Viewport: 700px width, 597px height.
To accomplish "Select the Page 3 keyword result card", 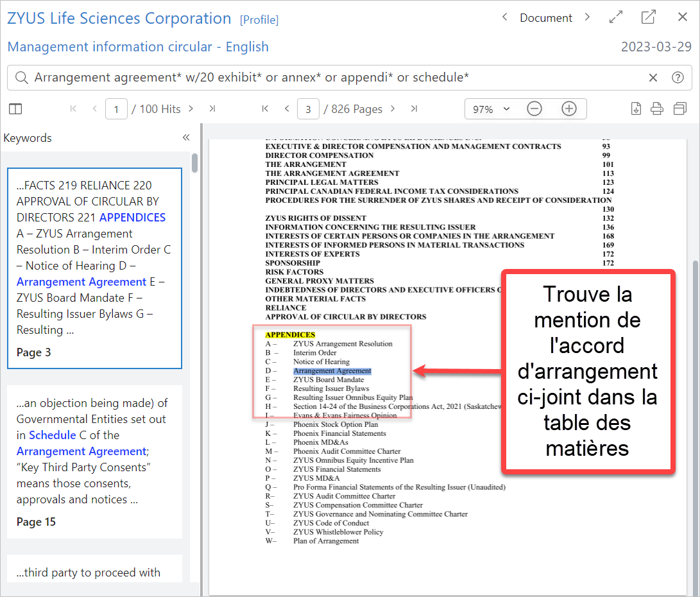I will pyautogui.click(x=95, y=268).
